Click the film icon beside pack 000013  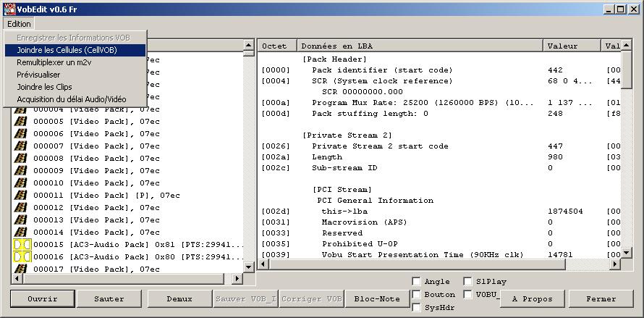21,219
